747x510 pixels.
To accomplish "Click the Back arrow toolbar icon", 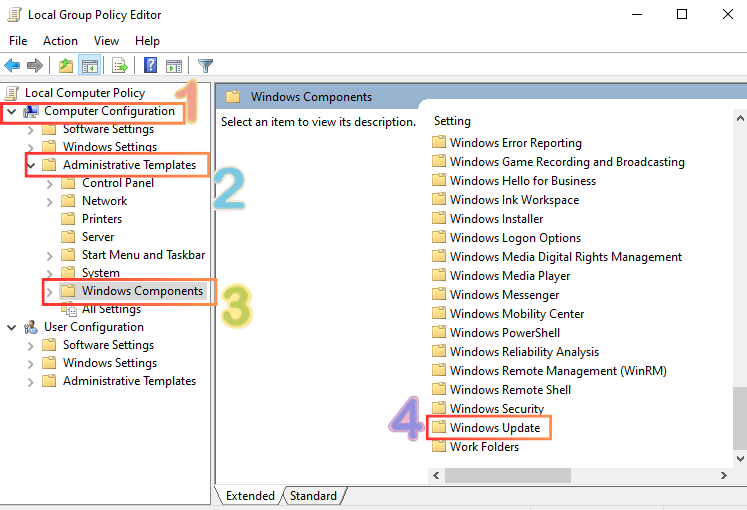I will coord(12,66).
